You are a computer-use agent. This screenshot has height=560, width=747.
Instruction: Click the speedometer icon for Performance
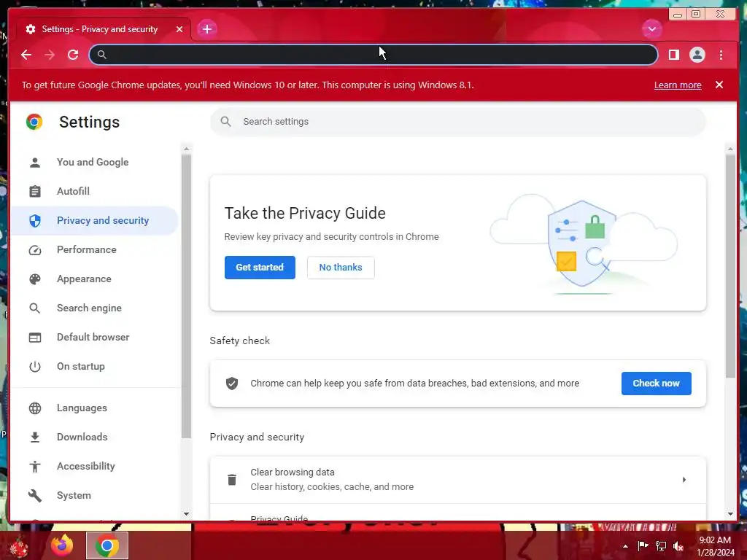click(x=35, y=250)
